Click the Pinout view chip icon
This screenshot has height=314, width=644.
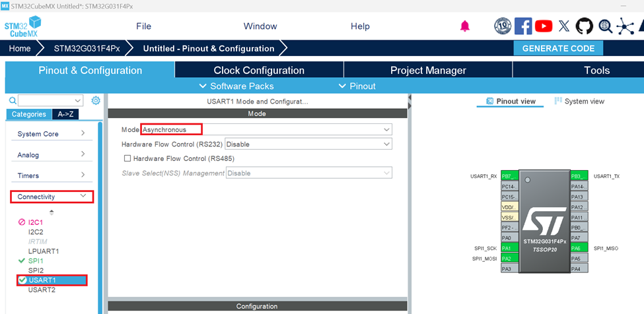click(x=489, y=101)
